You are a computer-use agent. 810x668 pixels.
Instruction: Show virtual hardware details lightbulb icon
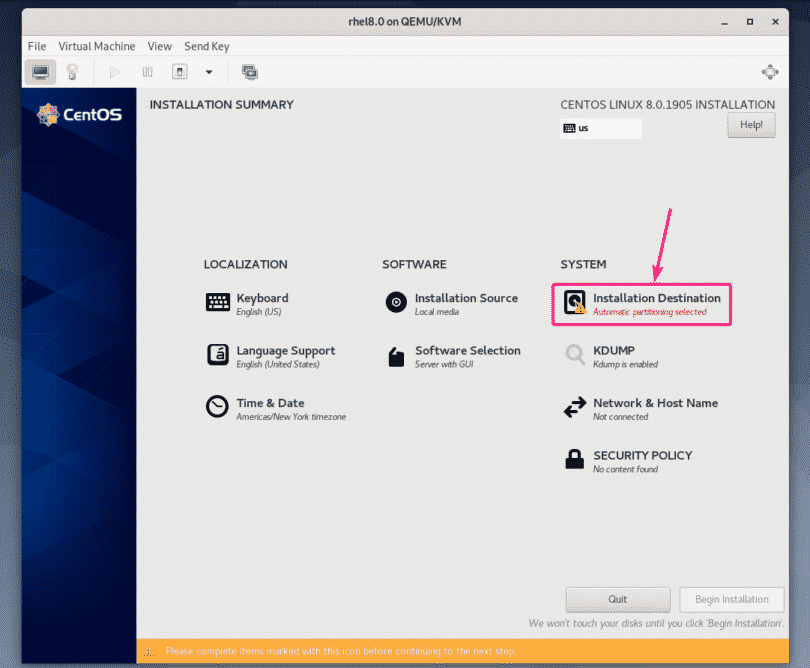tap(69, 72)
